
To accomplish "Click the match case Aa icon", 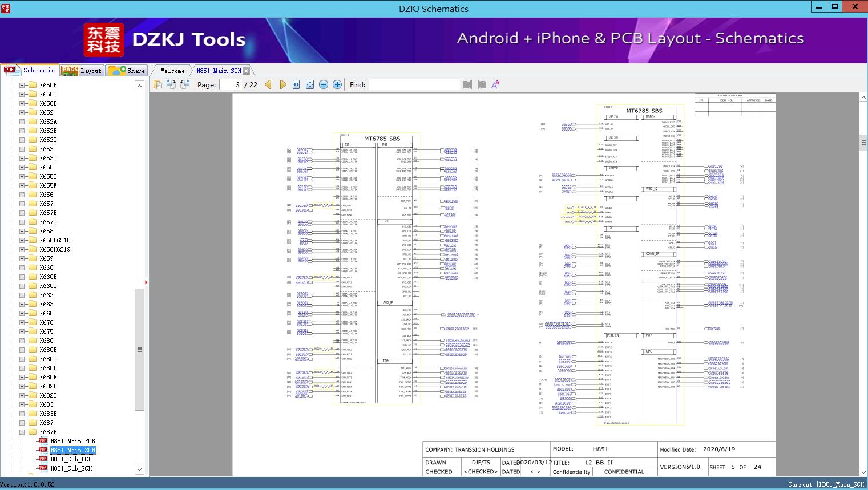I will point(495,84).
